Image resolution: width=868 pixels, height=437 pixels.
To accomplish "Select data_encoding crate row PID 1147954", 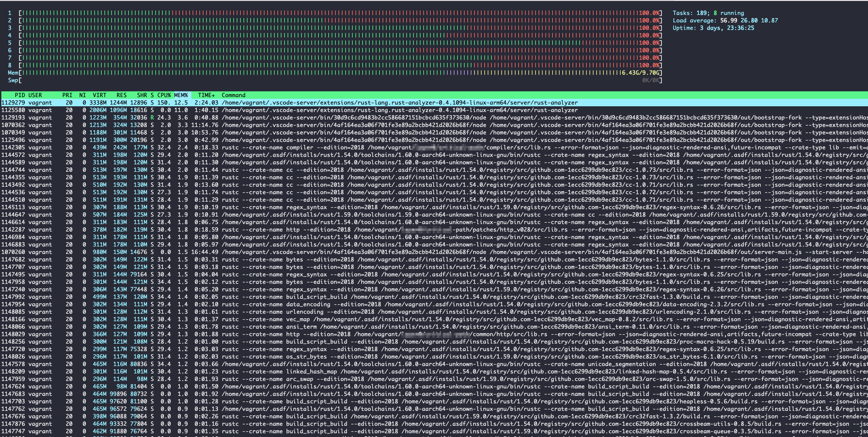I will tap(434, 304).
